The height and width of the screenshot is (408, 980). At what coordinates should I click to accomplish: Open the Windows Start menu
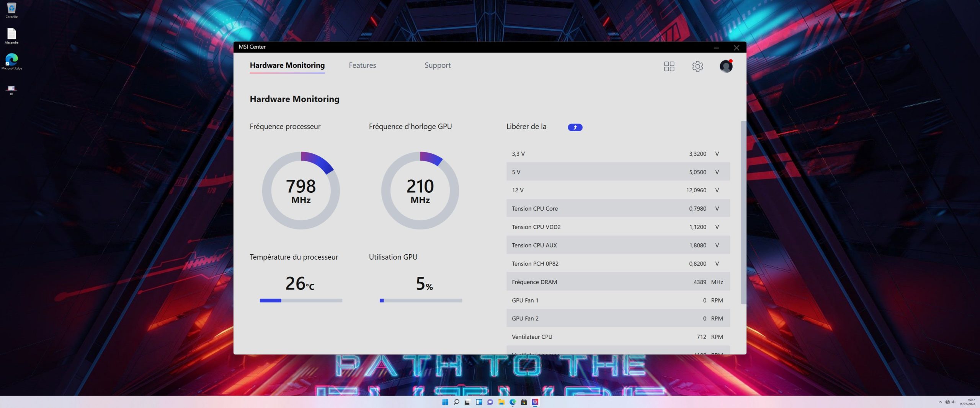click(445, 402)
